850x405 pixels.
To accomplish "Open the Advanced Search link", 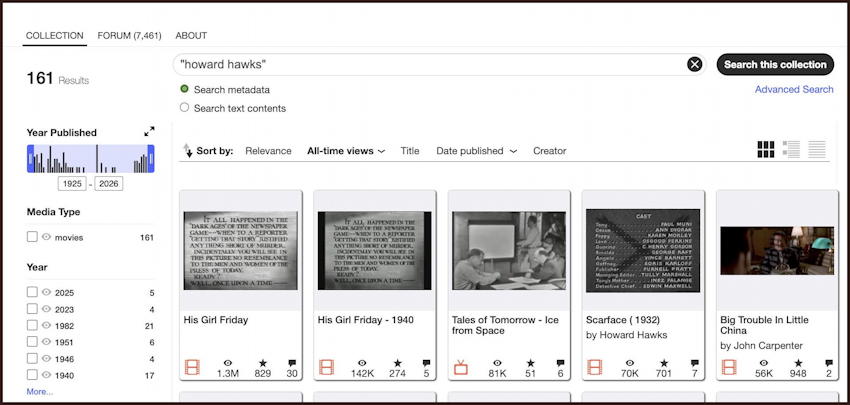I will 794,89.
